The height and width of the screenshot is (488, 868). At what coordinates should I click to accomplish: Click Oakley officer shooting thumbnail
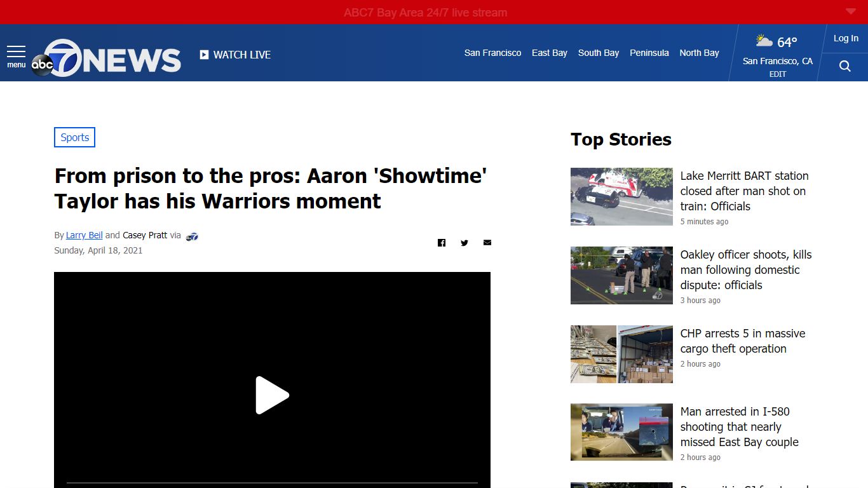(621, 275)
